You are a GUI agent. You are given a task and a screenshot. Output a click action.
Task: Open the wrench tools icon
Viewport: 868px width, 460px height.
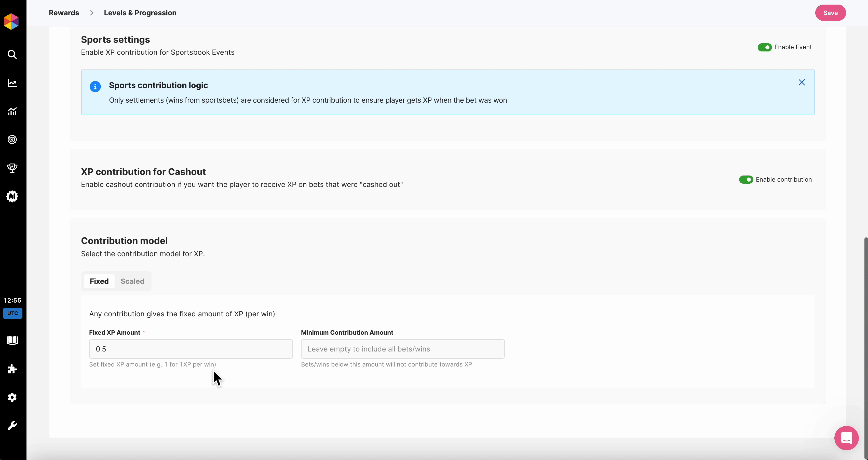12,426
